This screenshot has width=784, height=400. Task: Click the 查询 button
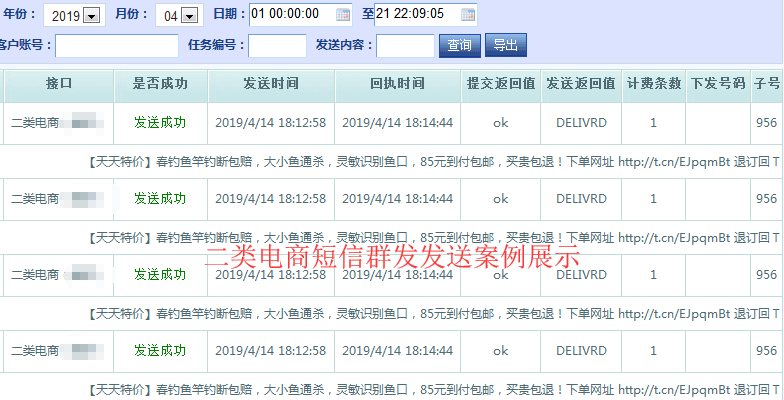[x=460, y=46]
